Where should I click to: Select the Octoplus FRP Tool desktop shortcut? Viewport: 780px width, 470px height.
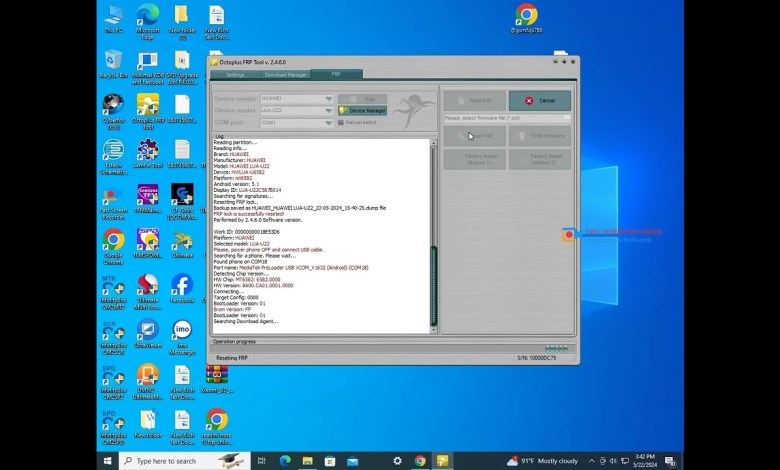[148, 111]
